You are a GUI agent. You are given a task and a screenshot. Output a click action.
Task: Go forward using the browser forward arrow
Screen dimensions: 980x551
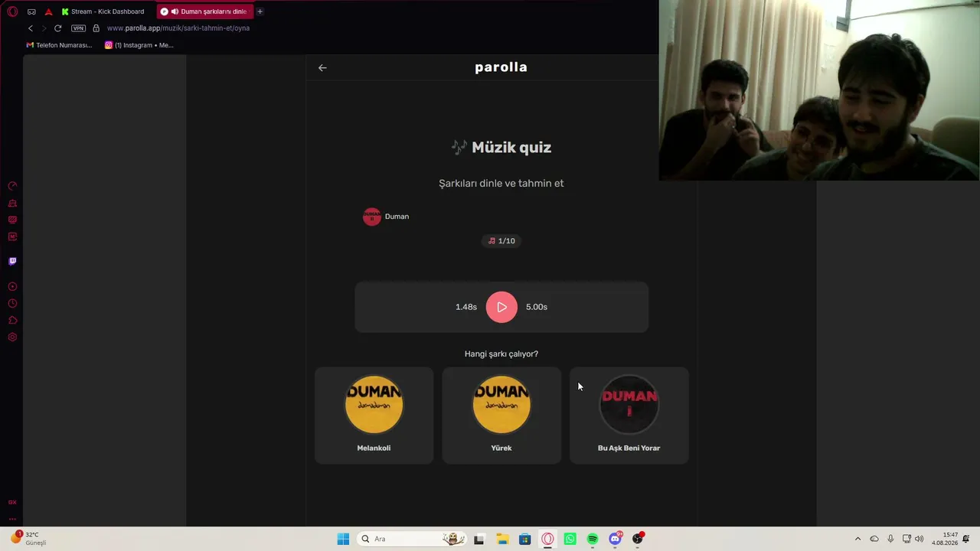click(44, 28)
